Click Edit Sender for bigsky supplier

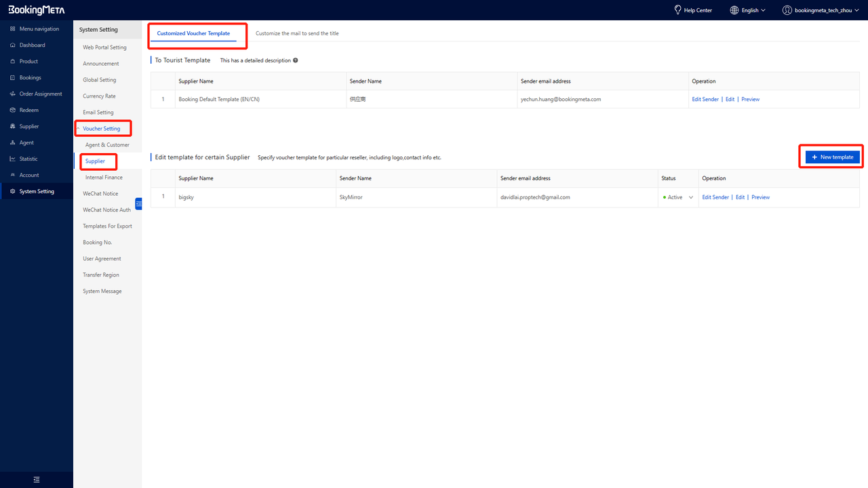pos(715,197)
